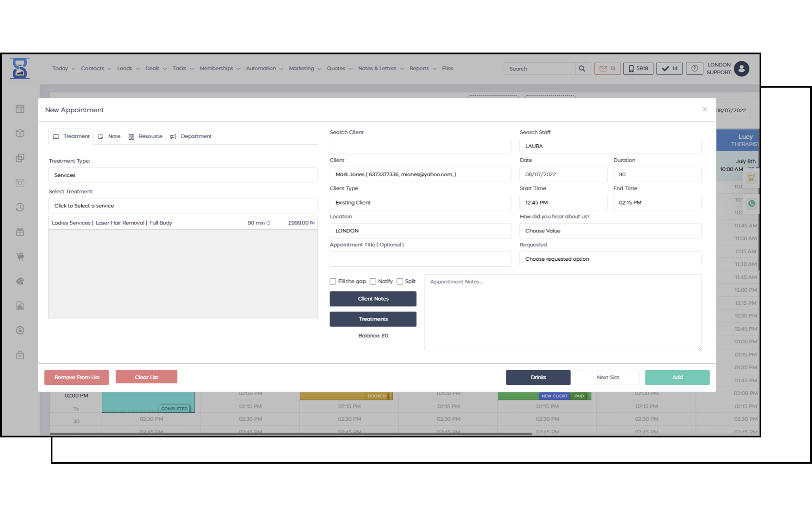Screen dimensions: 812x508
Task: Click the checkmark tasks icon showing 14
Action: point(669,69)
